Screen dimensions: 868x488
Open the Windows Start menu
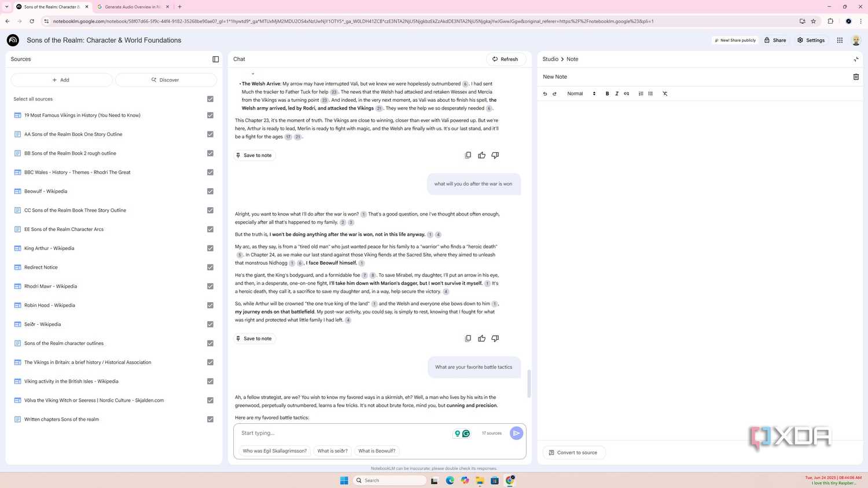(x=344, y=480)
